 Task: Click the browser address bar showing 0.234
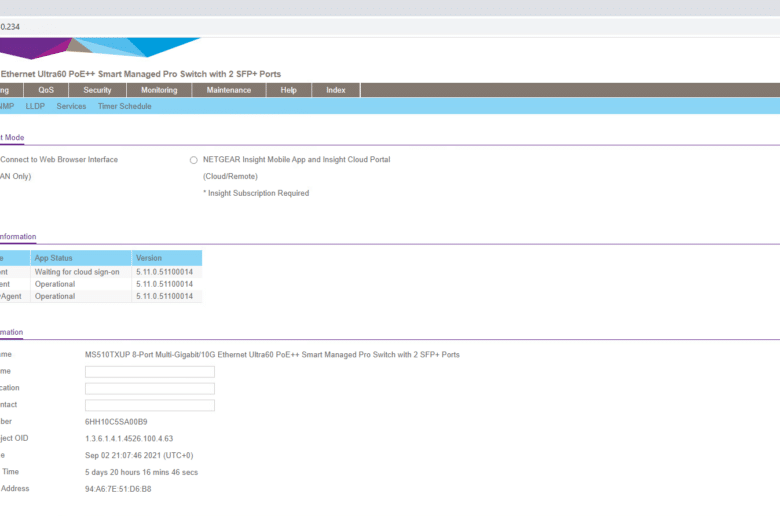[x=390, y=26]
